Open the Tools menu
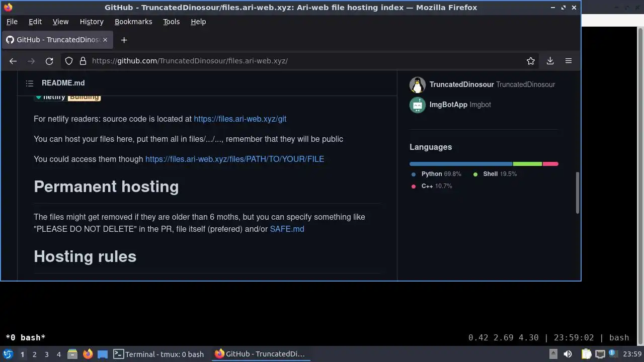This screenshot has width=644, height=362. (171, 22)
